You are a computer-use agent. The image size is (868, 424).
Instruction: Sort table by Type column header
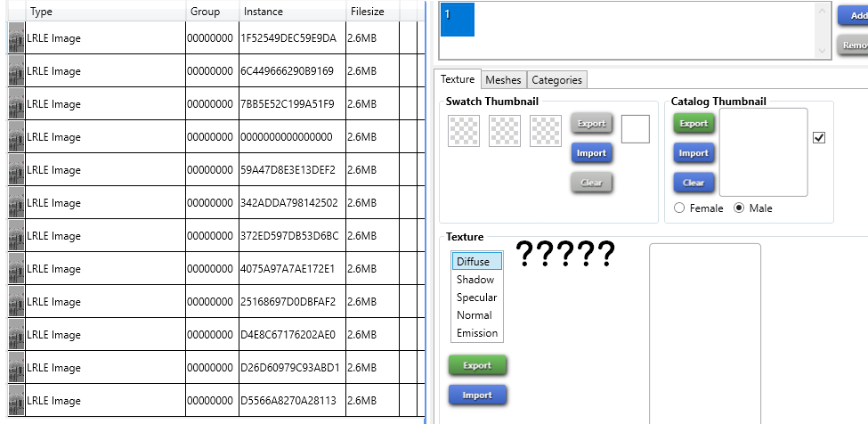coord(105,11)
